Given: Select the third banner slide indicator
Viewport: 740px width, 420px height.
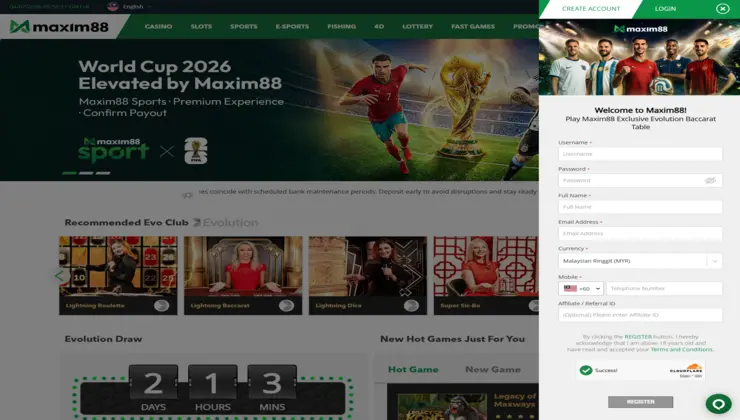Looking at the screenshot, I should coord(103,173).
